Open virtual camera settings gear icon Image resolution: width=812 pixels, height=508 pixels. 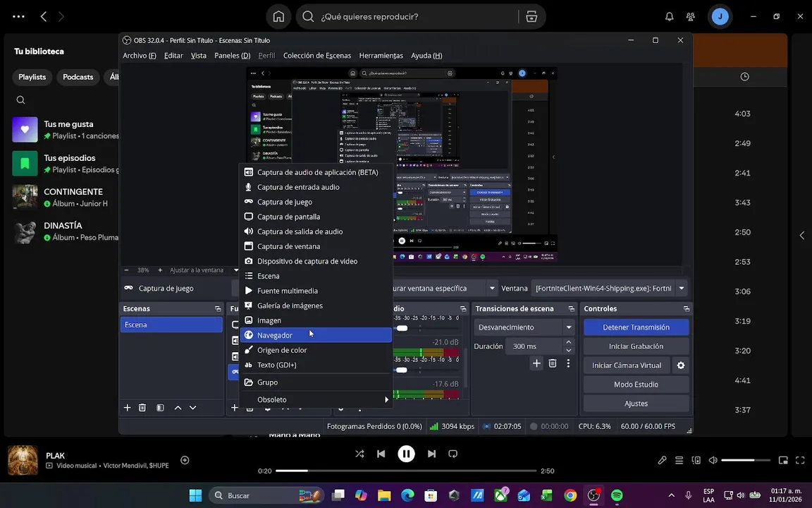click(681, 365)
